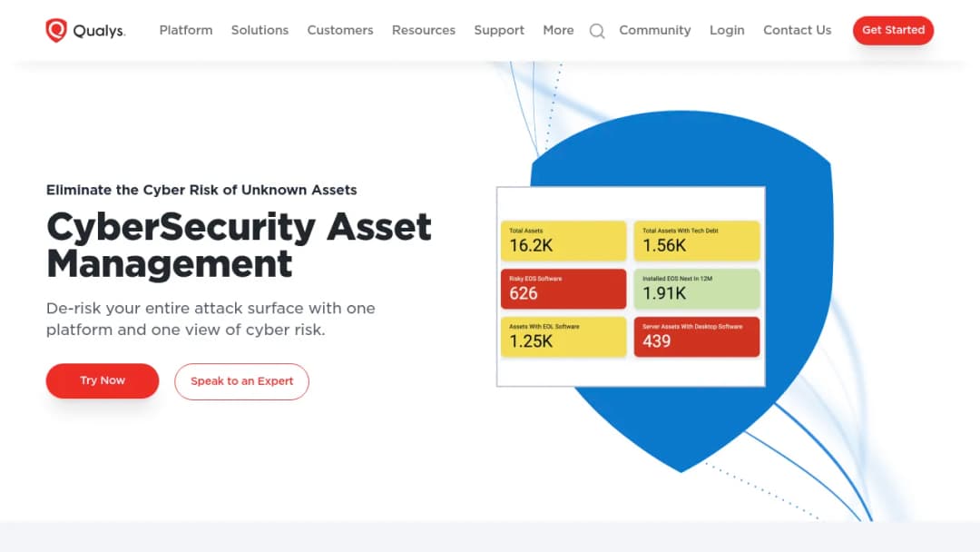Open the Customers menu
The height and width of the screenshot is (552, 980).
[340, 30]
